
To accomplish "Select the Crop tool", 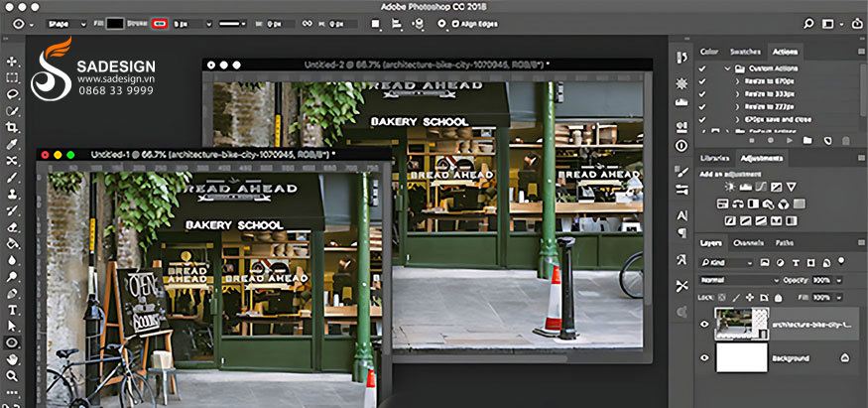I will tap(12, 128).
